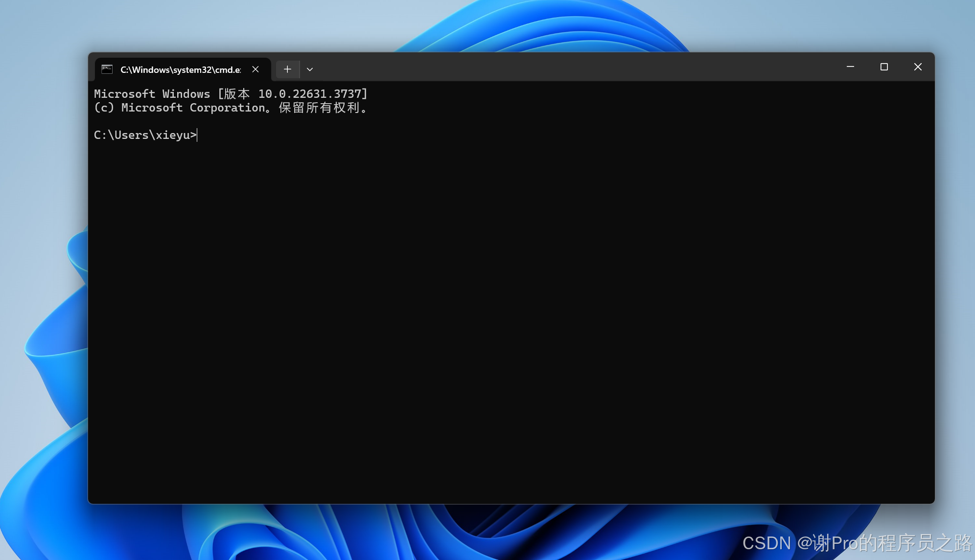This screenshot has height=560, width=975.
Task: Click the word Corporation in terminal
Action: [227, 108]
